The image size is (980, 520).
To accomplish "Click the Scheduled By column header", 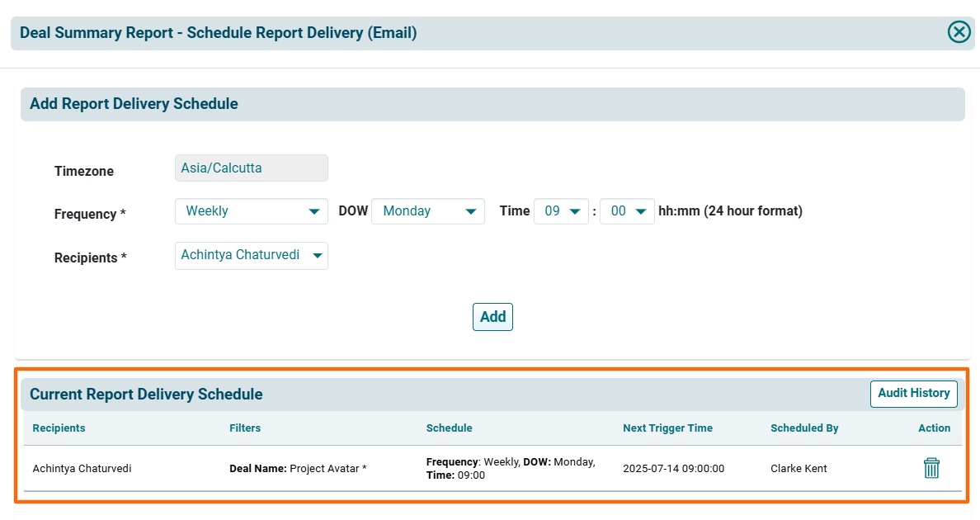I will 804,428.
